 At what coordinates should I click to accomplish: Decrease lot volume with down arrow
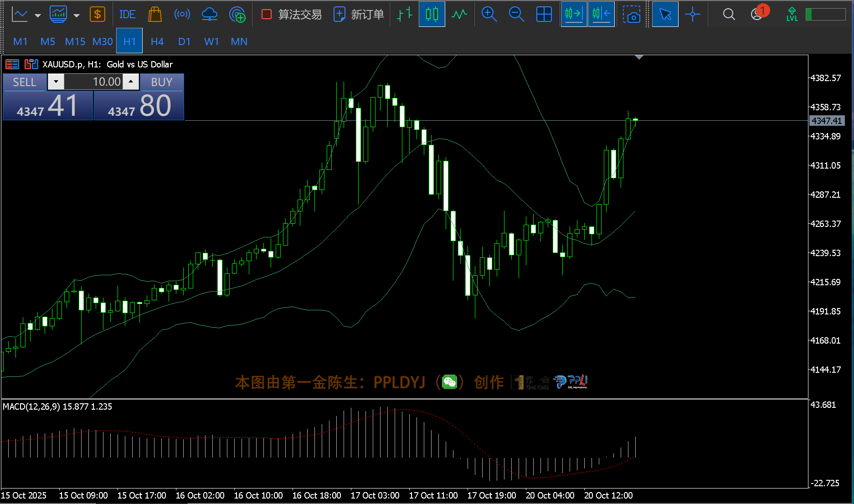click(x=56, y=82)
